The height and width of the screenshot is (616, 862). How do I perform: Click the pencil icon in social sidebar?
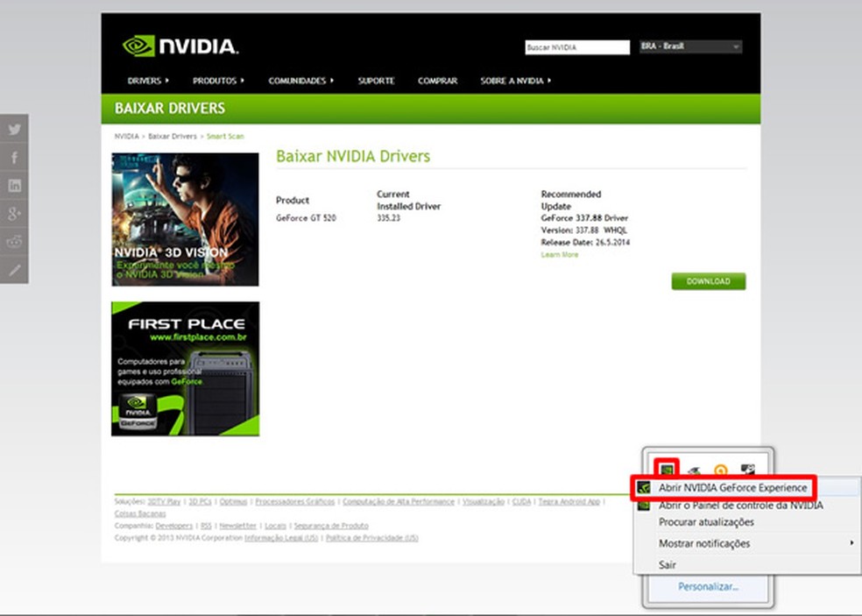coord(14,270)
